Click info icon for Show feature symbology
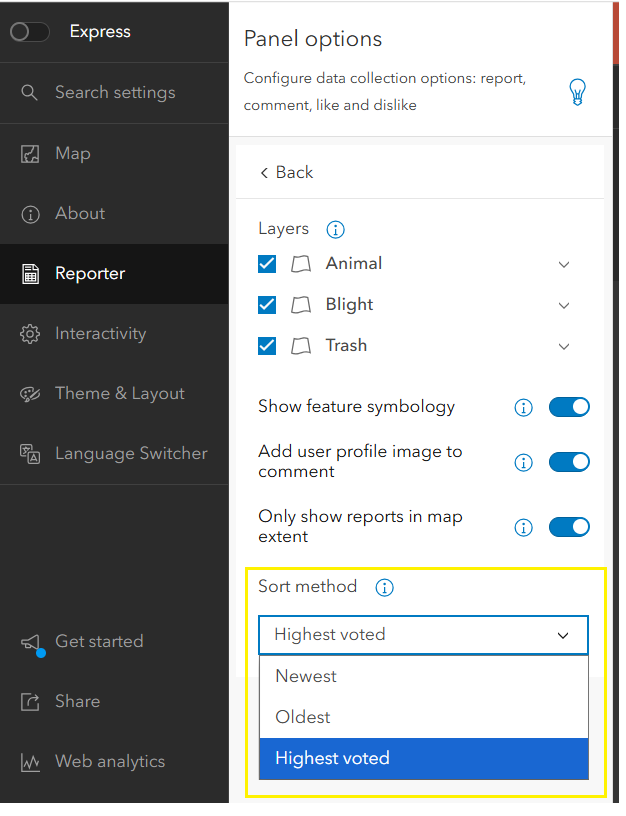 [x=522, y=407]
